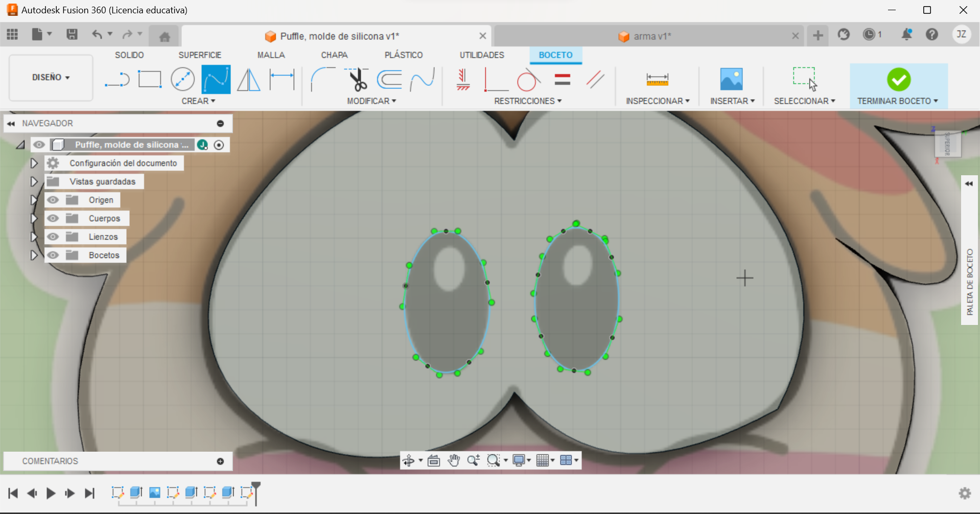Toggle visibility of Origen folder
The width and height of the screenshot is (980, 514).
click(x=53, y=200)
